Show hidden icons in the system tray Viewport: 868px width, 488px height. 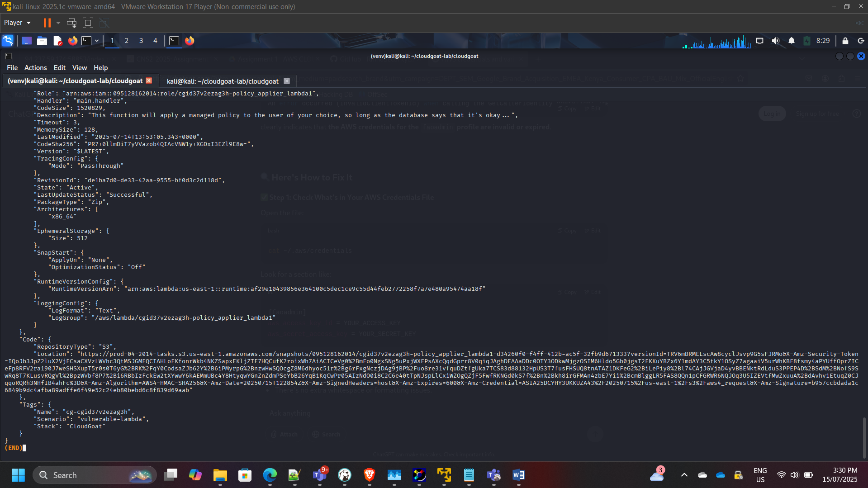pos(684,475)
